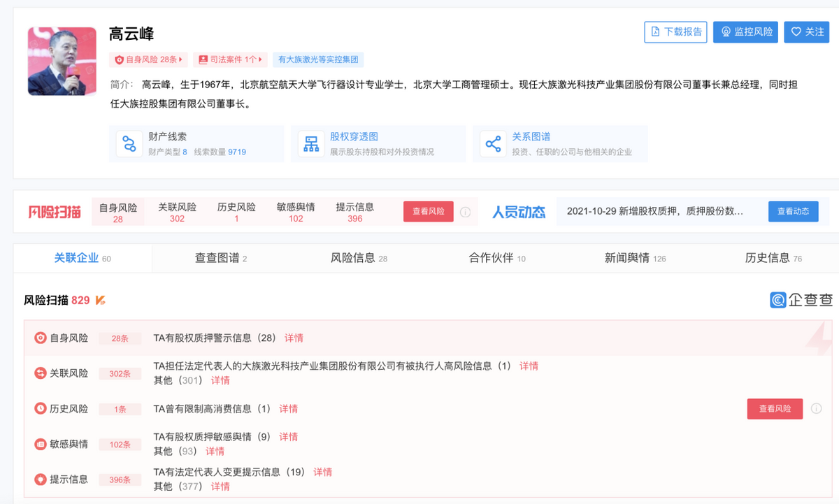This screenshot has height=504, width=839.
Task: Click the 查看动态 button
Action: point(794,211)
